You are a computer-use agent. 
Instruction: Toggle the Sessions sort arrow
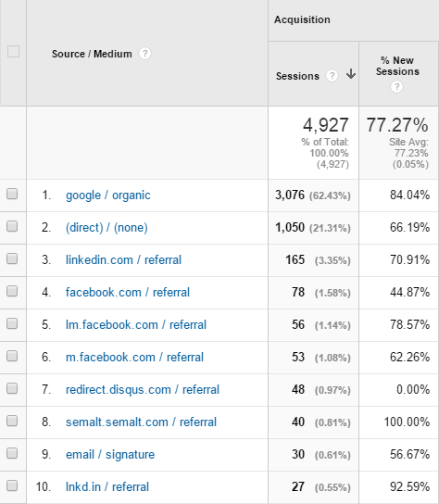click(x=351, y=74)
